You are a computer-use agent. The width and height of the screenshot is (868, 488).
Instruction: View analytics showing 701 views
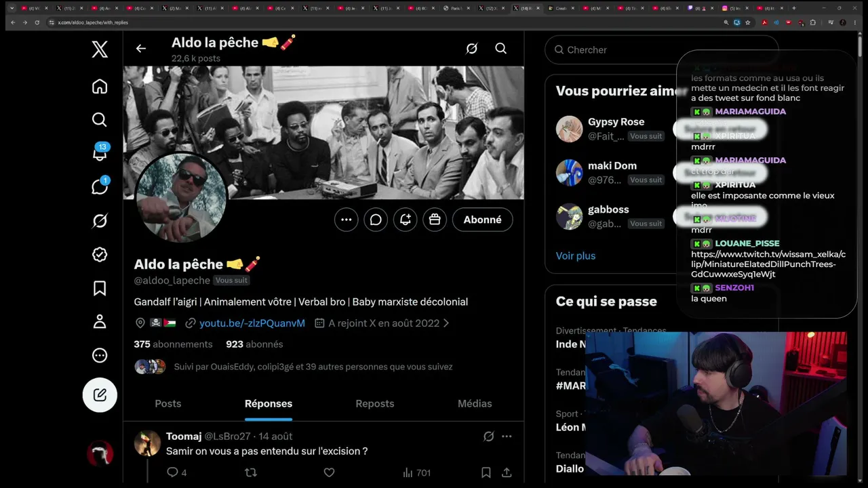tap(416, 472)
